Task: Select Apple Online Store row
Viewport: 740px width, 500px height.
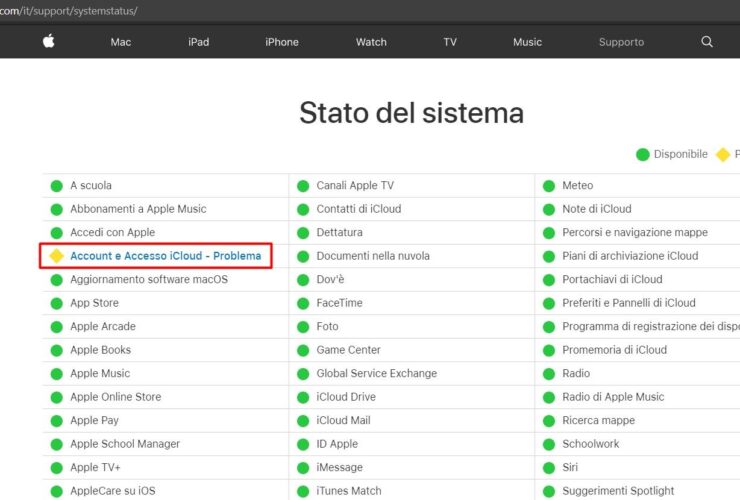Action: [166, 397]
